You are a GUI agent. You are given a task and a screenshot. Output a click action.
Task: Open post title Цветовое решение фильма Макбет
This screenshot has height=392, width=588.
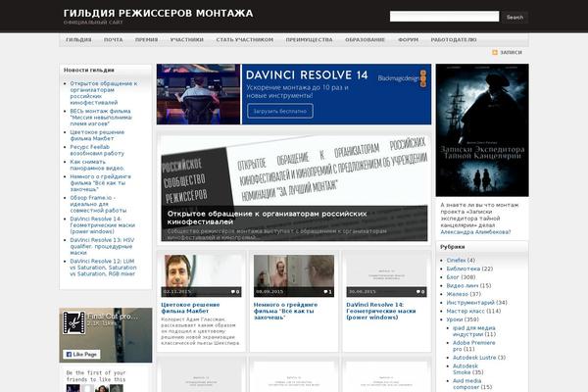pos(190,308)
